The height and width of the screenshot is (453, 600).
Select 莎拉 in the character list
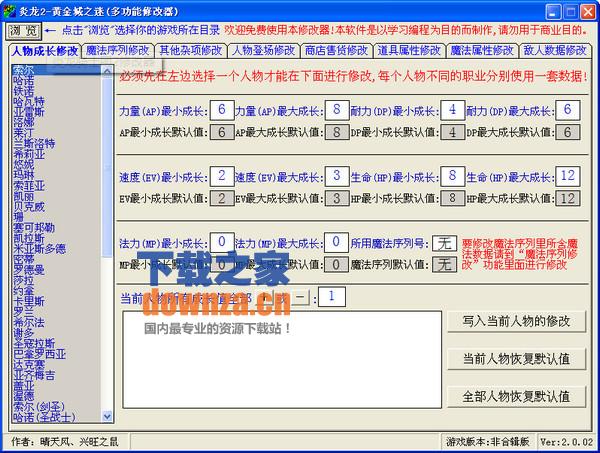pos(57,280)
